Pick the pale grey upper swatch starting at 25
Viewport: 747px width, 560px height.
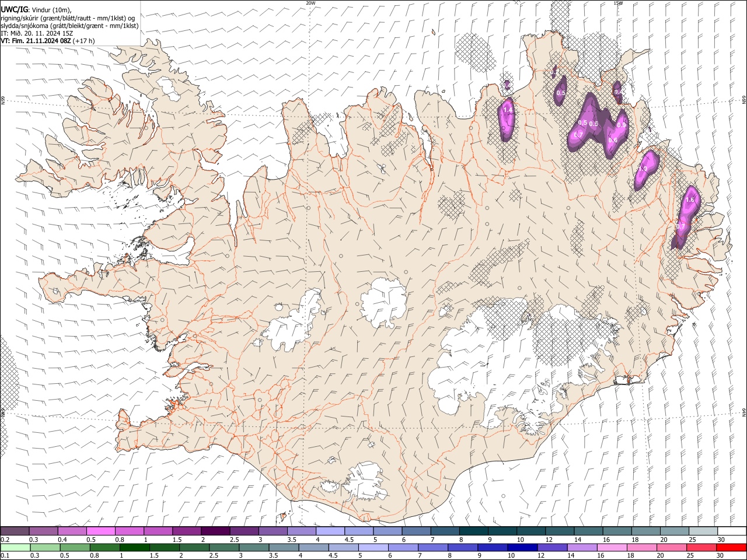[703, 531]
